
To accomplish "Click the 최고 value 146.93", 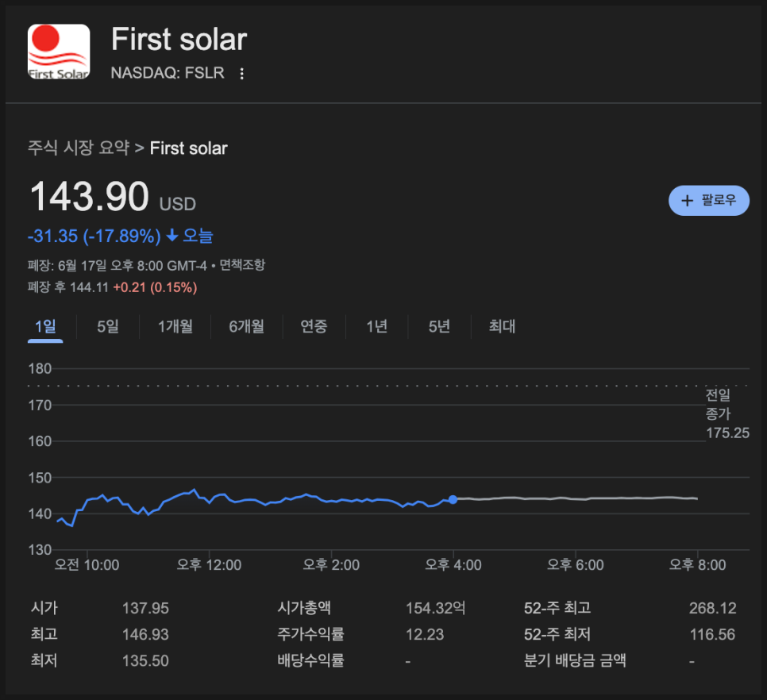I will (145, 634).
